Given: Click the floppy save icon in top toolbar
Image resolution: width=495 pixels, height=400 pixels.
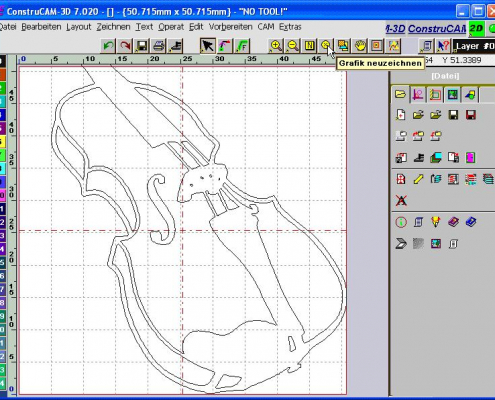Looking at the screenshot, I should click(142, 46).
